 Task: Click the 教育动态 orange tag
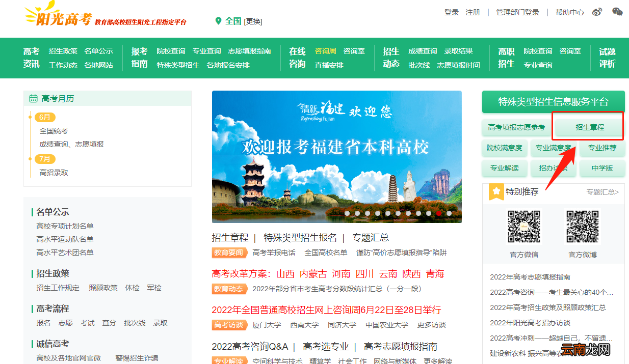click(229, 289)
